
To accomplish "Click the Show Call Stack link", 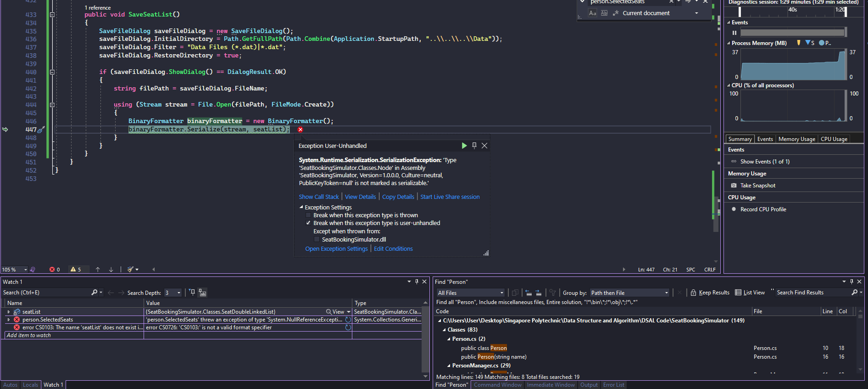I will tap(319, 197).
